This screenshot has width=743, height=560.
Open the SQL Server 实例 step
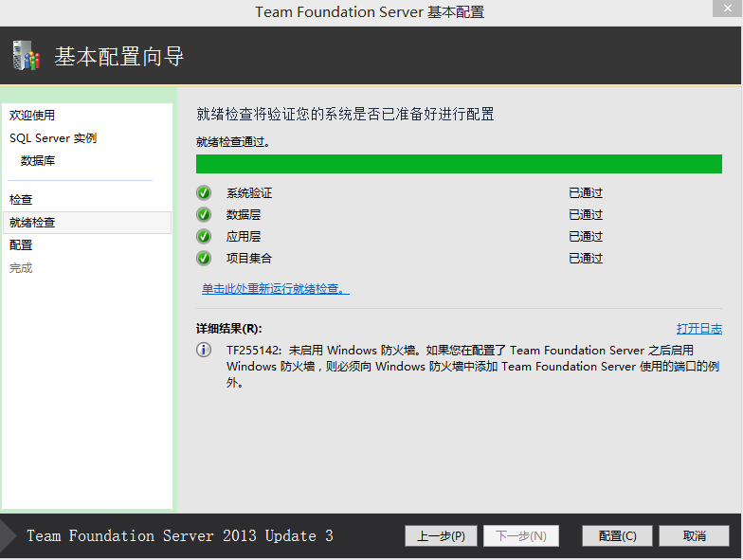pyautogui.click(x=53, y=138)
